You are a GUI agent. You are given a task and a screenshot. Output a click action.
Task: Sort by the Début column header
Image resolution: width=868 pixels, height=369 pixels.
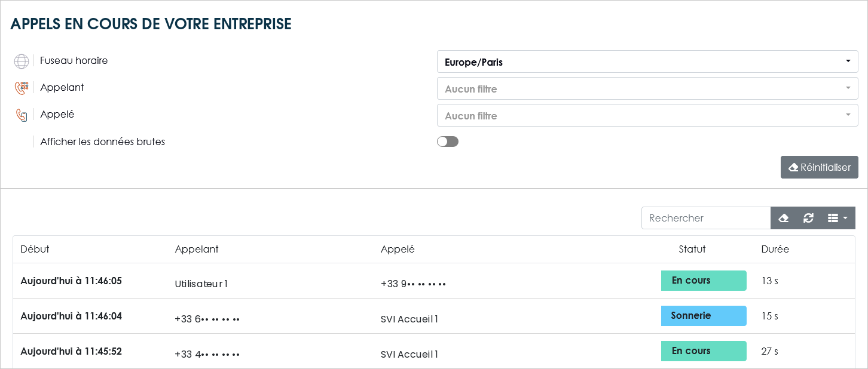click(x=35, y=249)
